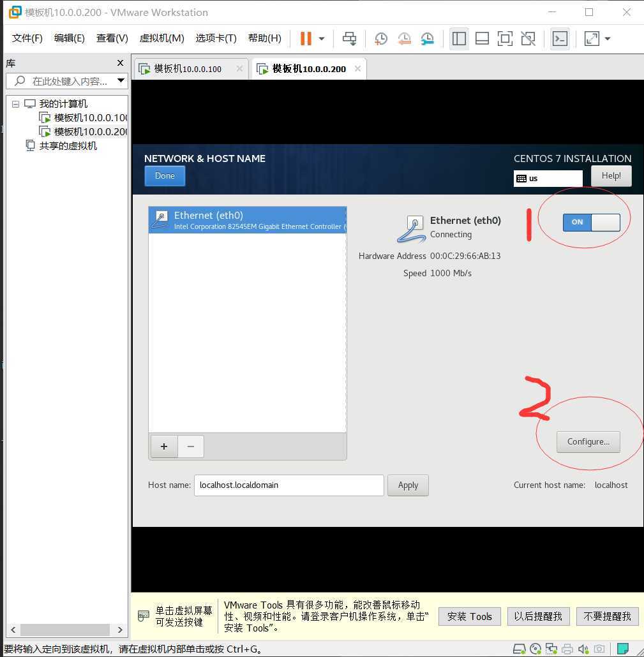Image resolution: width=644 pixels, height=657 pixels.
Task: Click the Apply hostname button
Action: (408, 485)
